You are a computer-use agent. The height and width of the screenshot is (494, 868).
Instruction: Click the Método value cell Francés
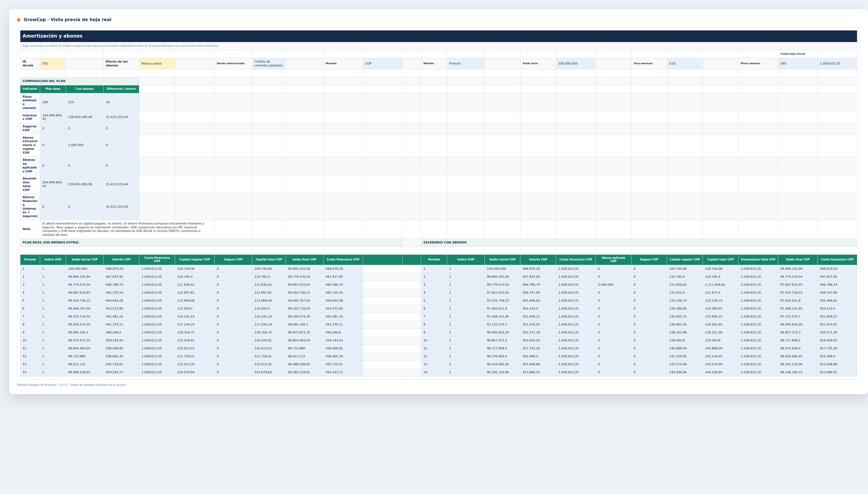[465, 63]
